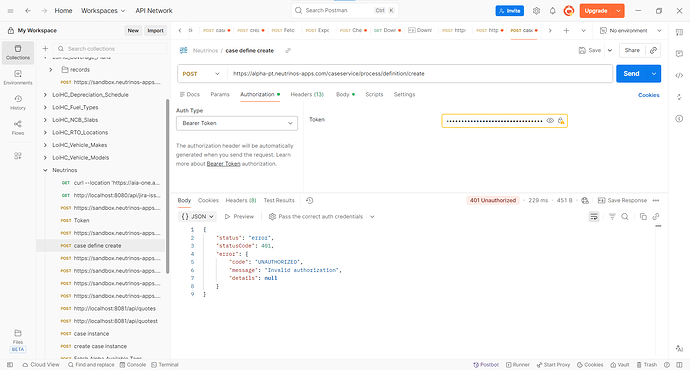The width and height of the screenshot is (690, 370).
Task: Switch to the request Body tab
Action: point(342,95)
